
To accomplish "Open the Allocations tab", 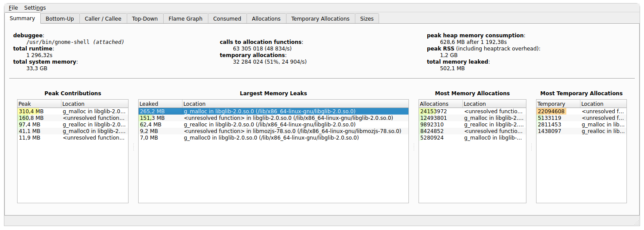I will [266, 18].
